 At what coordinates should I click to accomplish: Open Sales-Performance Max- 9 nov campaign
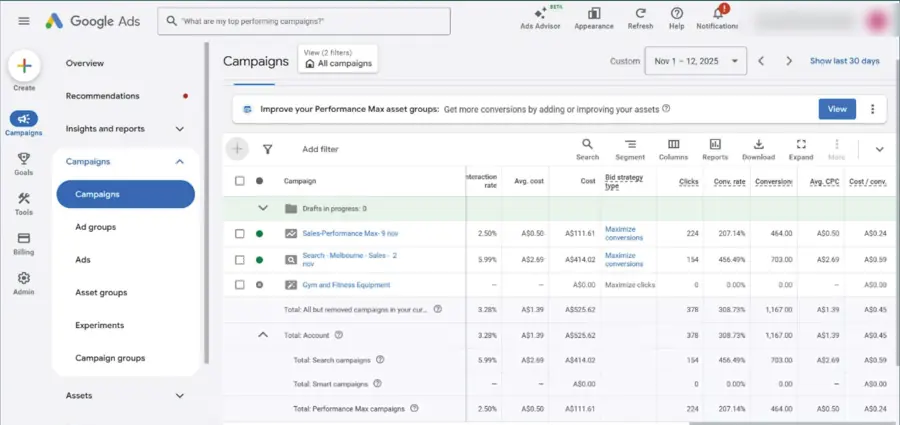(350, 234)
